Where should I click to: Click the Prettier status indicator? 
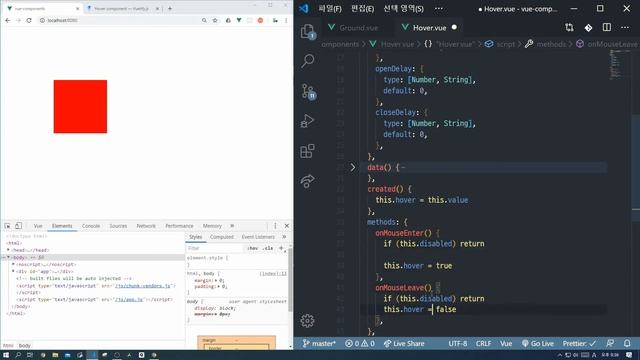pos(579,344)
